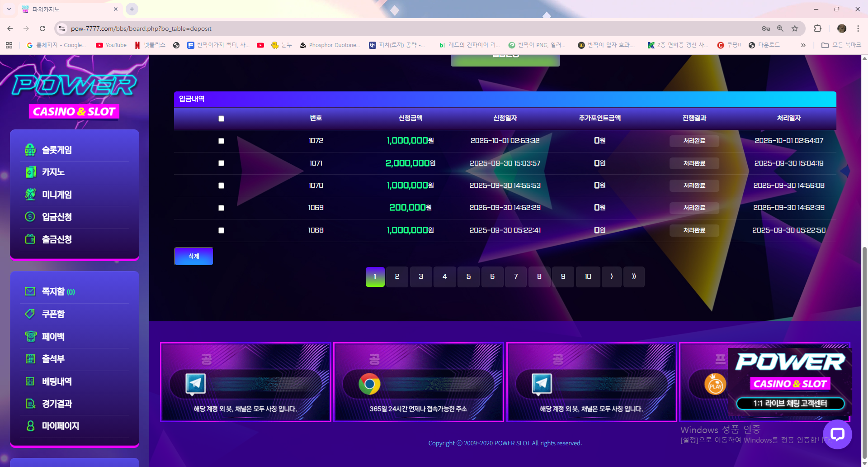
Task: Open the live chat bubble icon
Action: 837,434
